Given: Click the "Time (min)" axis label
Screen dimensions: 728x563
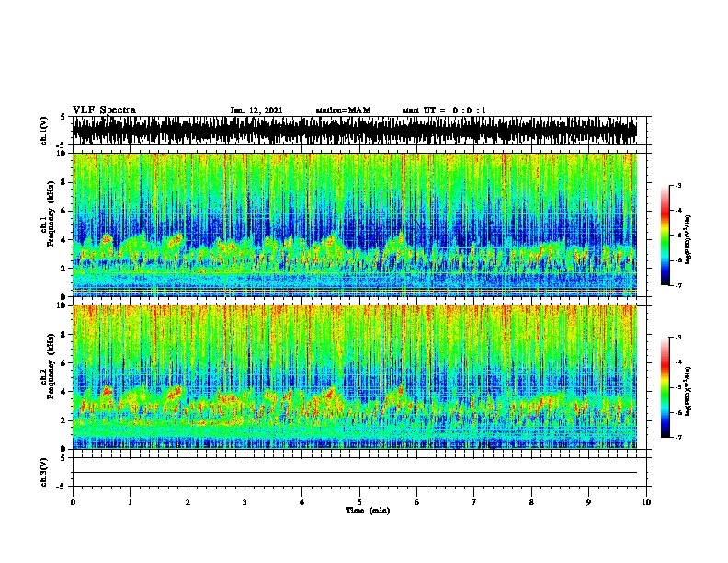Looking at the screenshot, I should (x=368, y=511).
